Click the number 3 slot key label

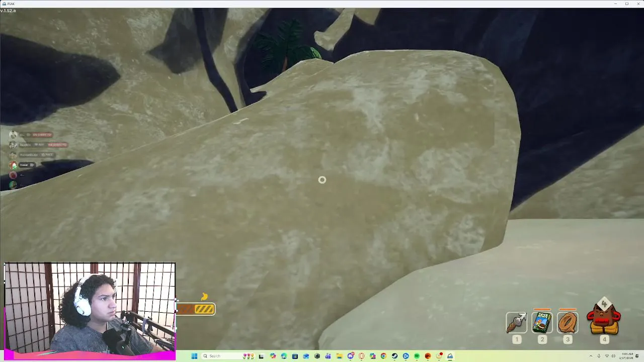[568, 339]
